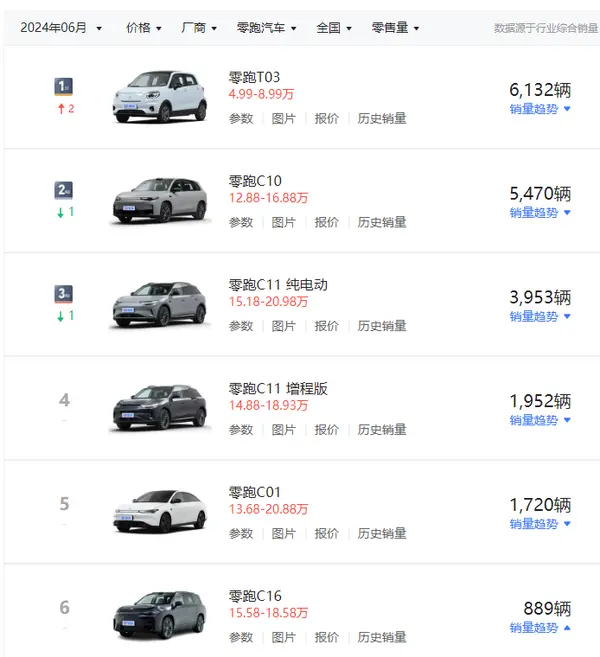Click the rank 1 badge icon

pyautogui.click(x=64, y=87)
